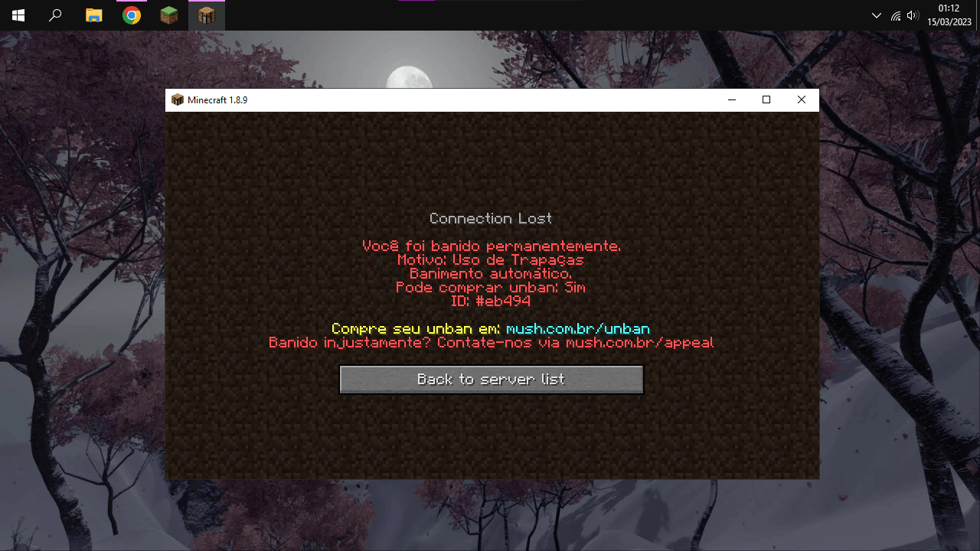The image size is (980, 551).
Task: Click the Minecraft 1.8.9 title bar text
Action: (217, 100)
